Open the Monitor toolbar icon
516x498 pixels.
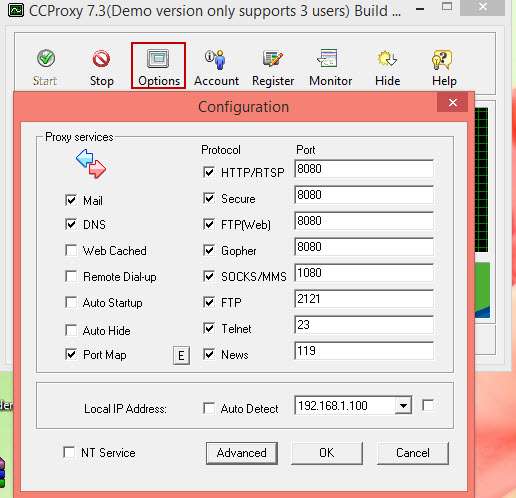[330, 67]
